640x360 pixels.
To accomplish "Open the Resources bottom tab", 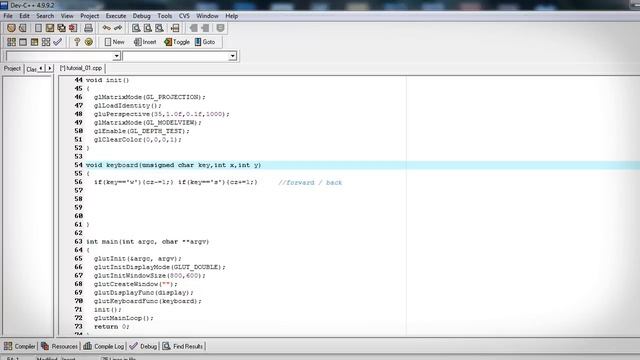I will (x=59, y=346).
